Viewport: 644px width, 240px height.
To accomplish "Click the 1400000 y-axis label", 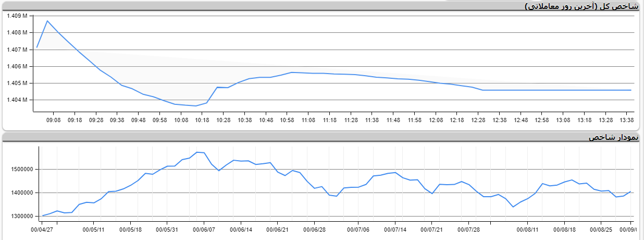I will [x=21, y=193].
